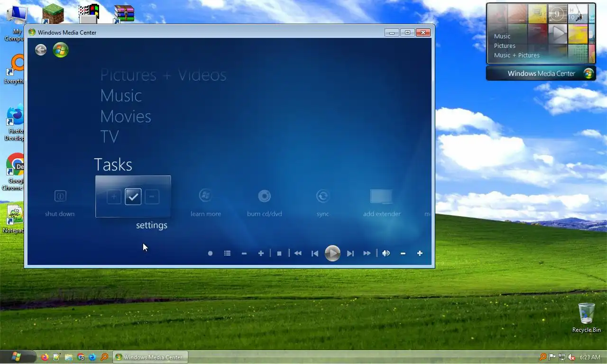Open the sync task
The width and height of the screenshot is (607, 364).
click(323, 203)
